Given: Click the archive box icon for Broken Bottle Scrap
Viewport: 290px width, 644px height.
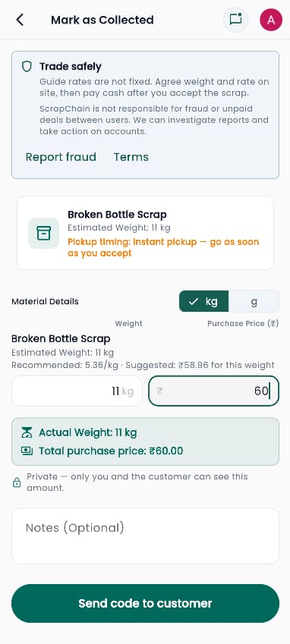Looking at the screenshot, I should (43, 234).
